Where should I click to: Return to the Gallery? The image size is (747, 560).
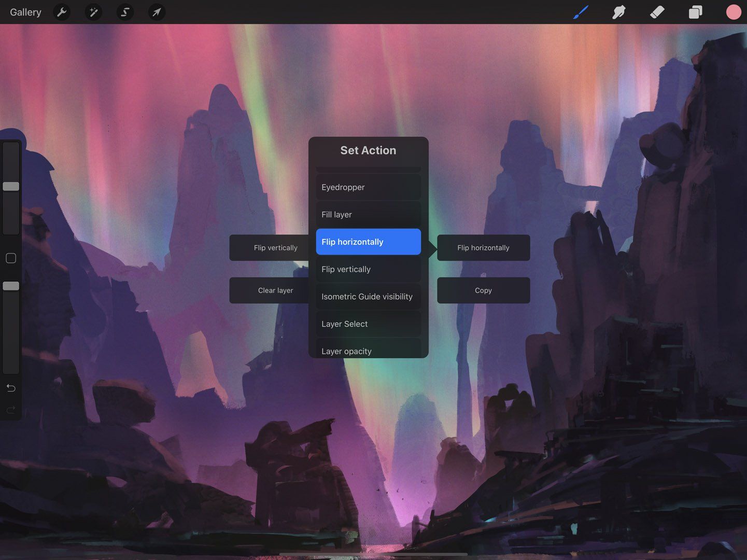click(x=25, y=12)
